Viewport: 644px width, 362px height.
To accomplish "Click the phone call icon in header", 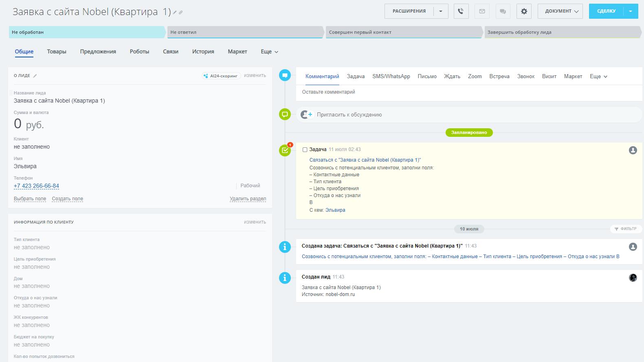I will coord(461,11).
